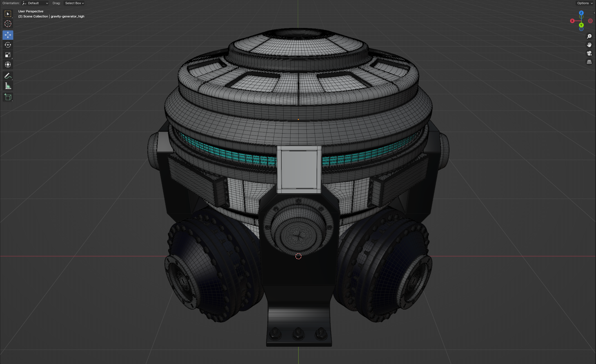Select the Transform tool
The width and height of the screenshot is (596, 364).
point(8,65)
